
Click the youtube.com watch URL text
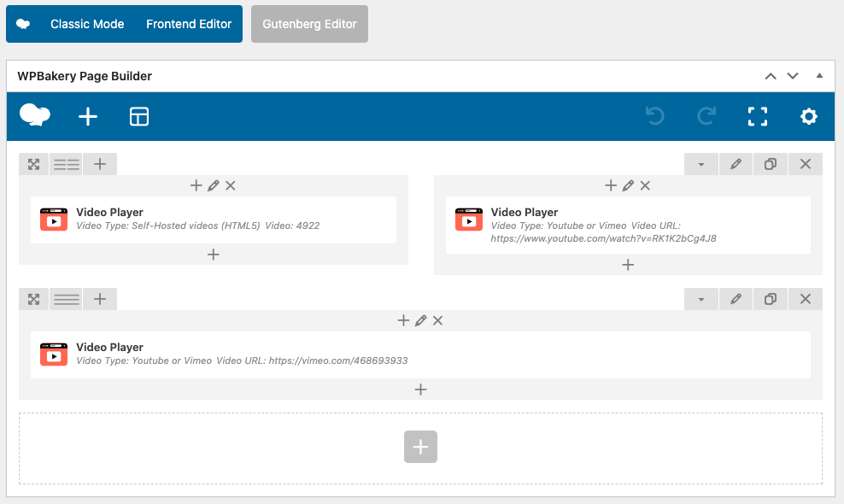(603, 238)
